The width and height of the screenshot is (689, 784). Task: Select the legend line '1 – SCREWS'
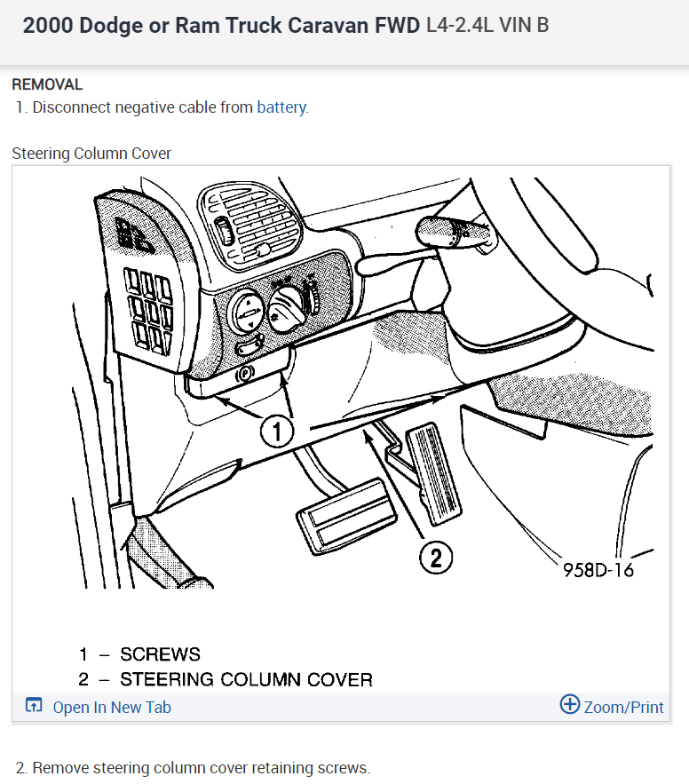139,654
